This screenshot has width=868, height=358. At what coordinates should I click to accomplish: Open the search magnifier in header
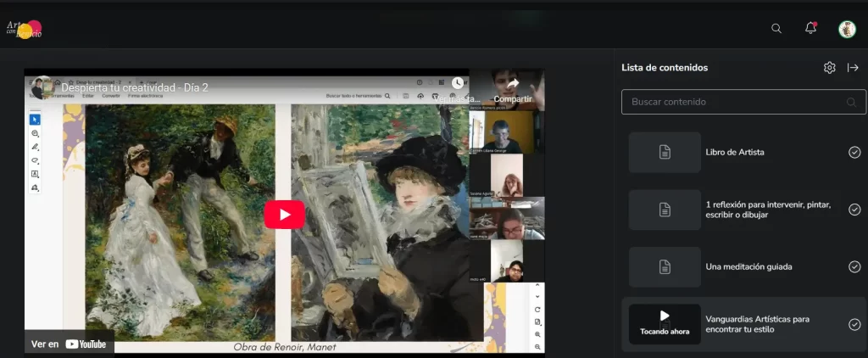776,29
